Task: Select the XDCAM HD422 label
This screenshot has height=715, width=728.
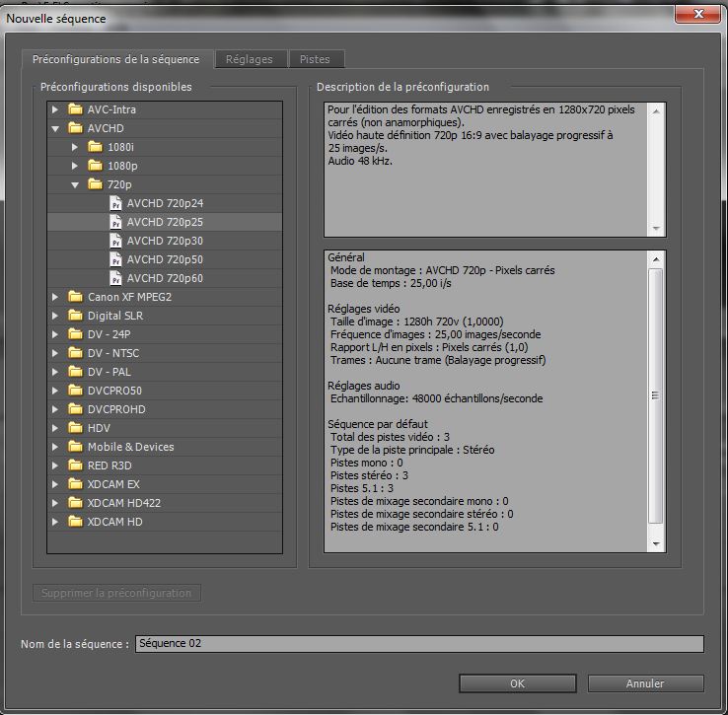Action: click(124, 502)
